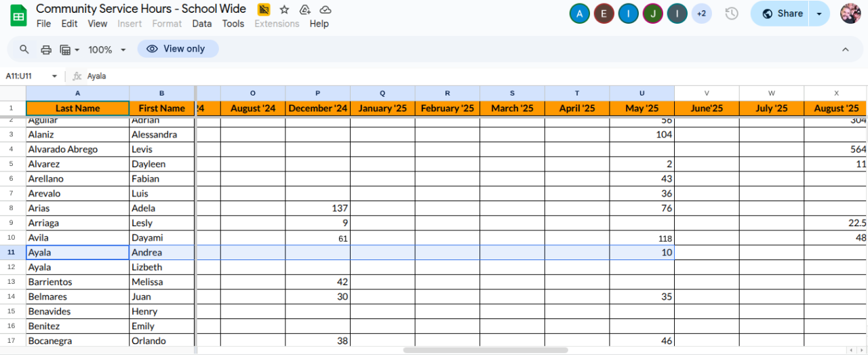Select row 8 header
The width and height of the screenshot is (868, 355).
tap(13, 208)
